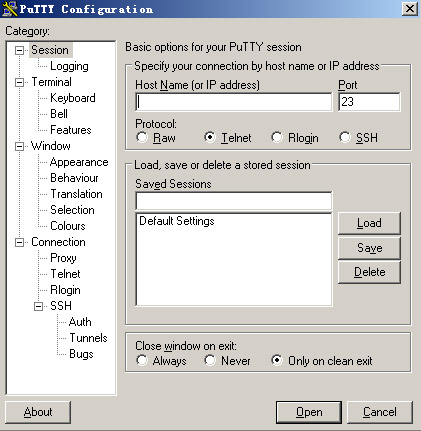This screenshot has width=421, height=431.
Task: Collapse the Connection category node
Action: (20, 242)
